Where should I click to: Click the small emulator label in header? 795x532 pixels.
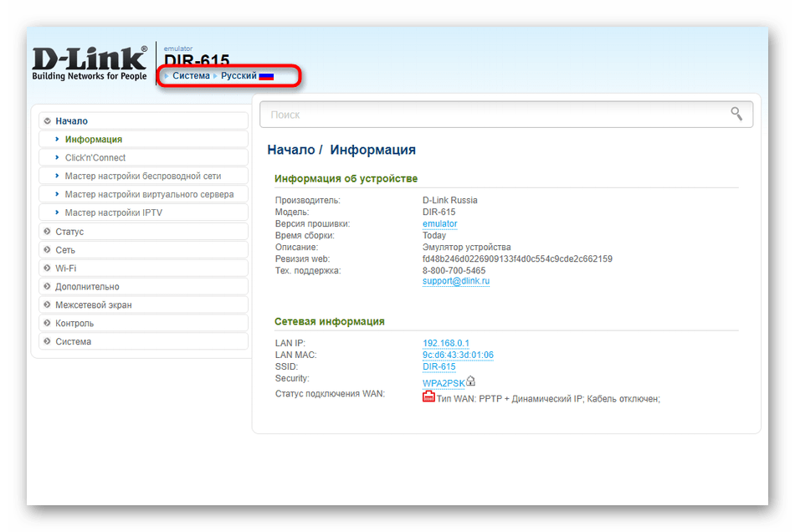tap(178, 49)
